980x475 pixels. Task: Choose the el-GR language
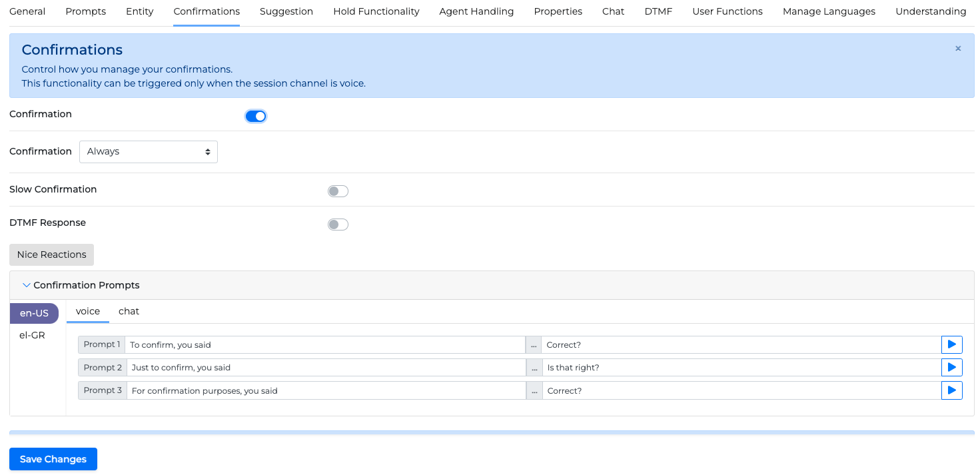click(x=33, y=335)
